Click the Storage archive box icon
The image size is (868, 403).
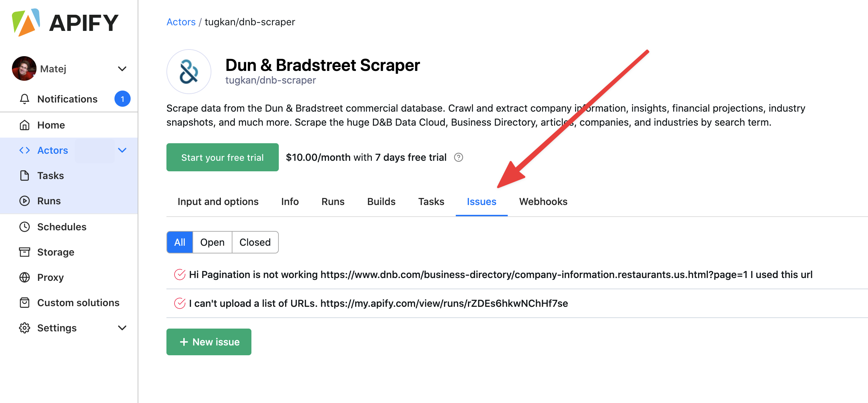tap(25, 252)
